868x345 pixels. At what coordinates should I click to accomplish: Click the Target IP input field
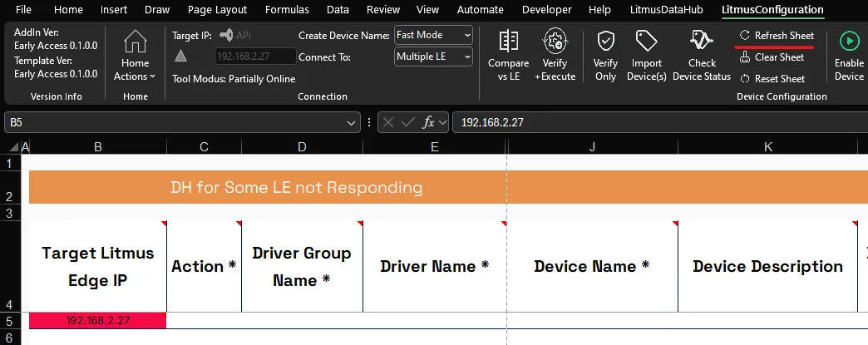(x=255, y=56)
